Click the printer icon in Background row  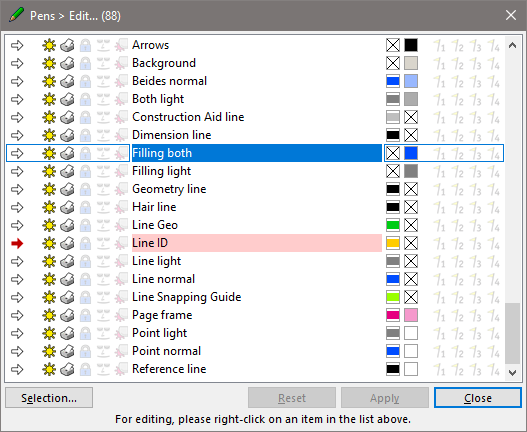67,63
